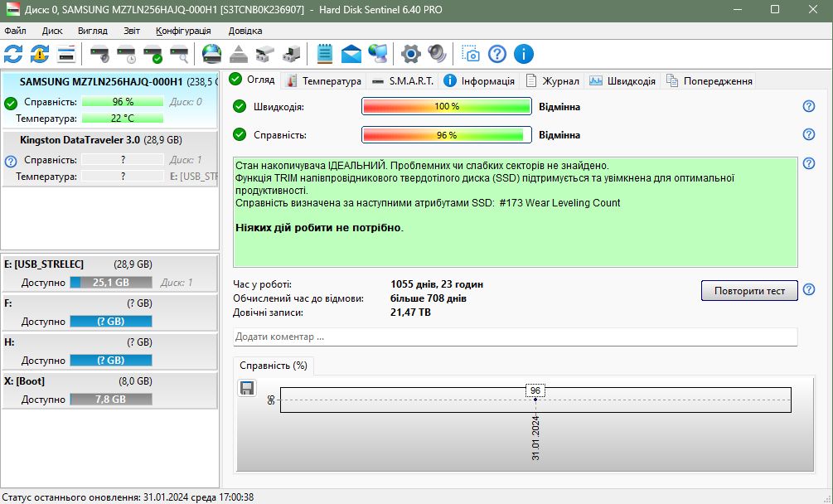The width and height of the screenshot is (833, 504).
Task: Click the question mark help toolbar icon
Action: click(497, 54)
